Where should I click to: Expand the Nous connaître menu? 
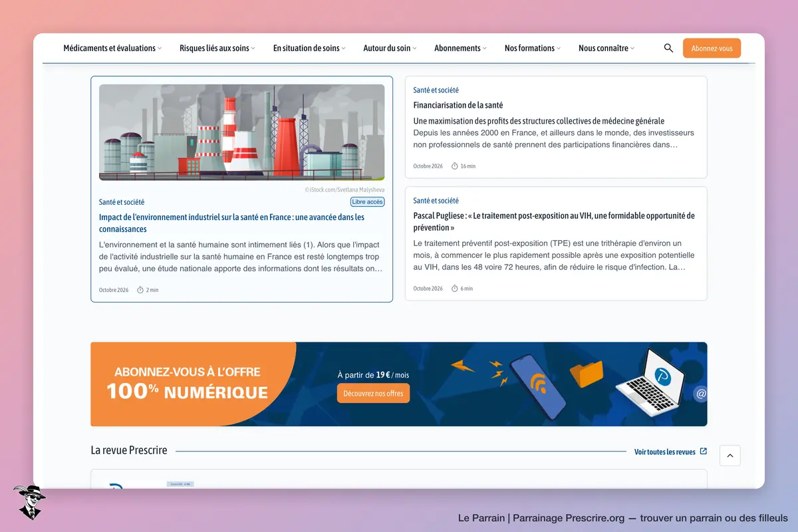click(606, 48)
